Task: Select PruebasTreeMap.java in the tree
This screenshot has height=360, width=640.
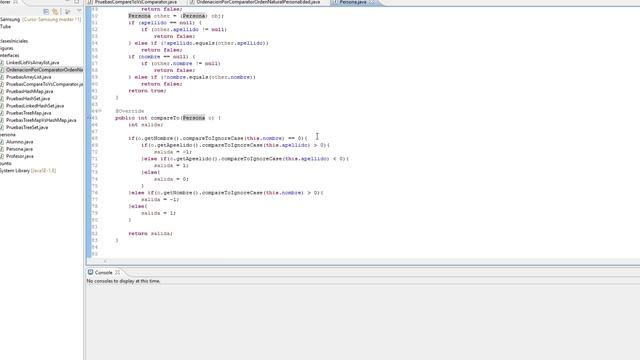Action: click(x=29, y=113)
